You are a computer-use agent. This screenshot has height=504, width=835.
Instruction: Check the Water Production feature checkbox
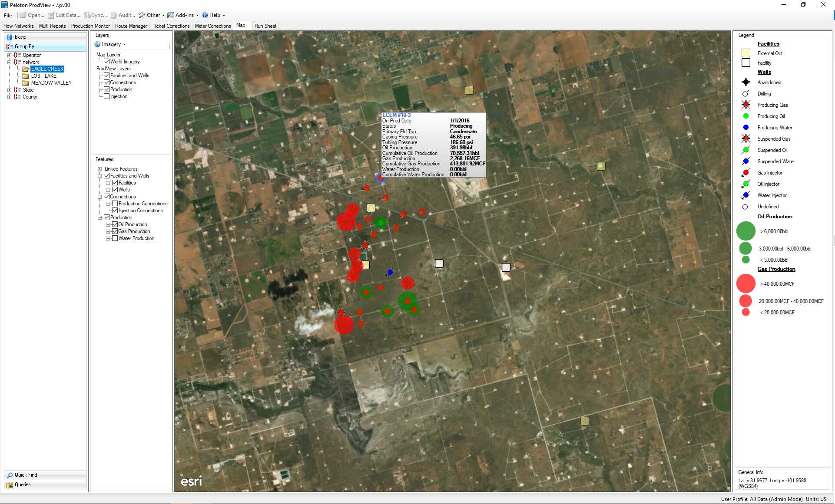click(x=115, y=238)
